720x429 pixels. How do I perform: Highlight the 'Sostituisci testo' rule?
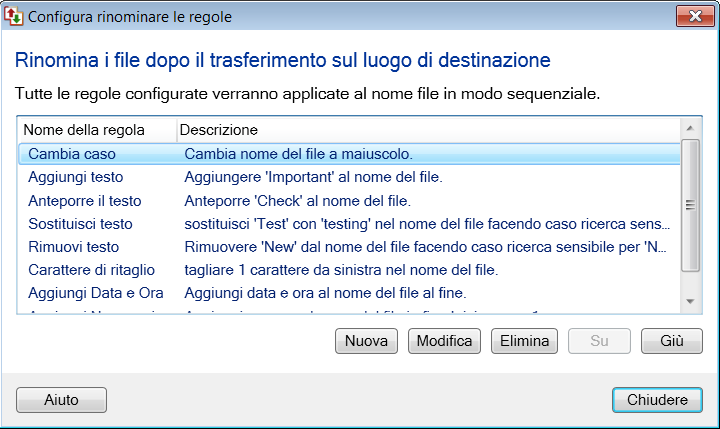[80, 223]
